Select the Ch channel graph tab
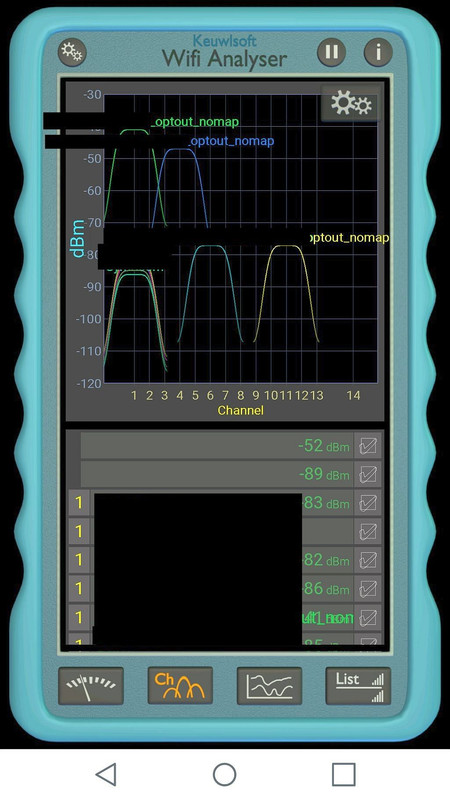This screenshot has height=800, width=450. point(180,686)
